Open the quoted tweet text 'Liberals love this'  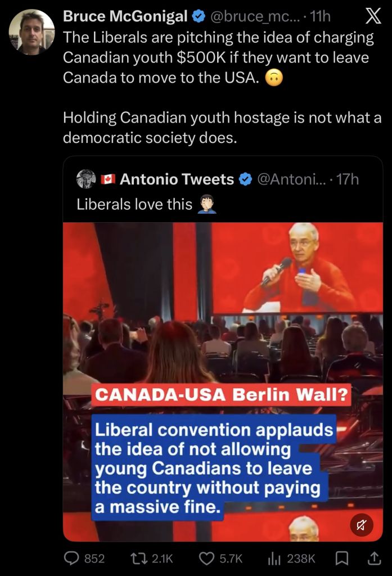click(x=134, y=204)
